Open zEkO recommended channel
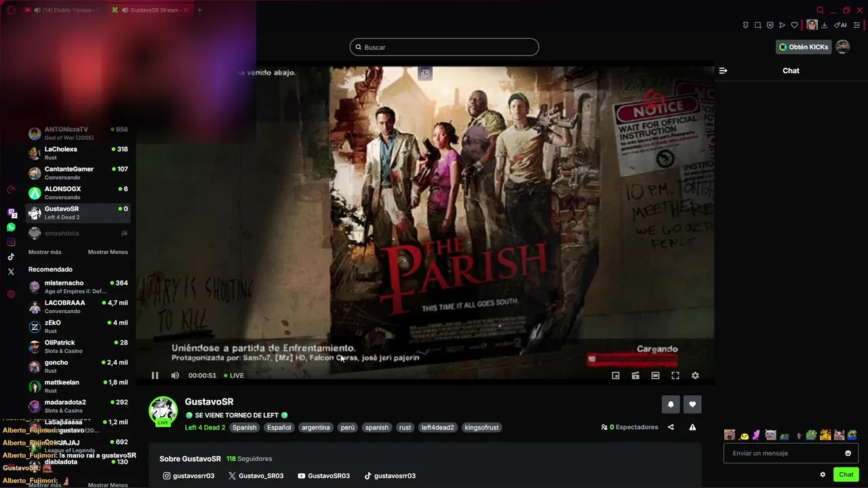This screenshot has width=868, height=488. point(78,327)
